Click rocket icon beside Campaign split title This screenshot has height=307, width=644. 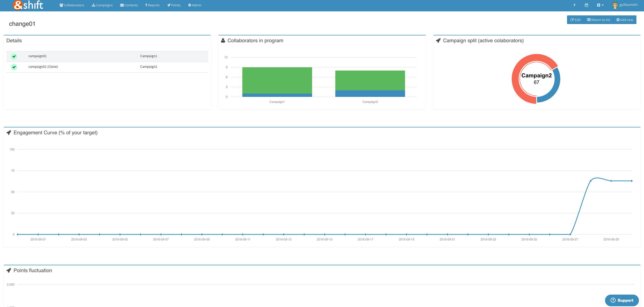[438, 40]
